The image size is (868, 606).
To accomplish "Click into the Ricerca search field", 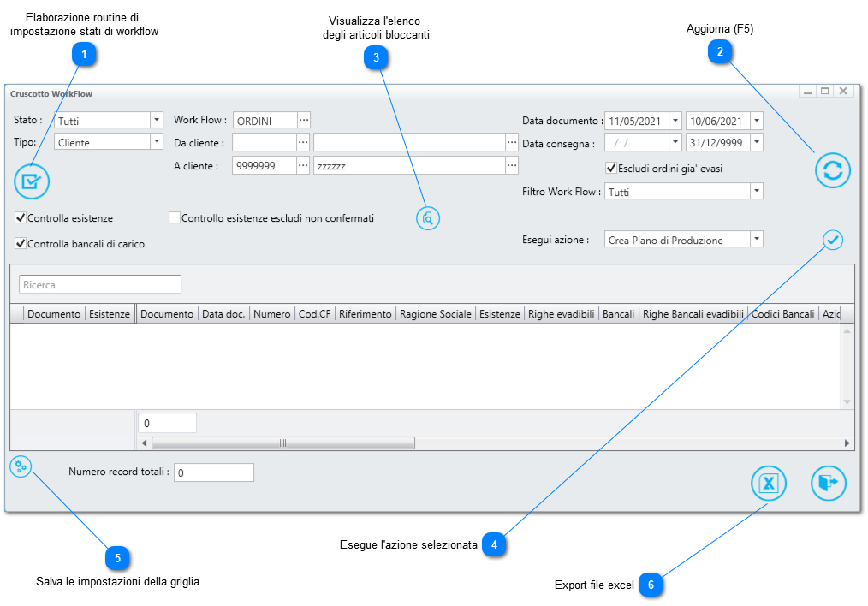I will click(100, 284).
